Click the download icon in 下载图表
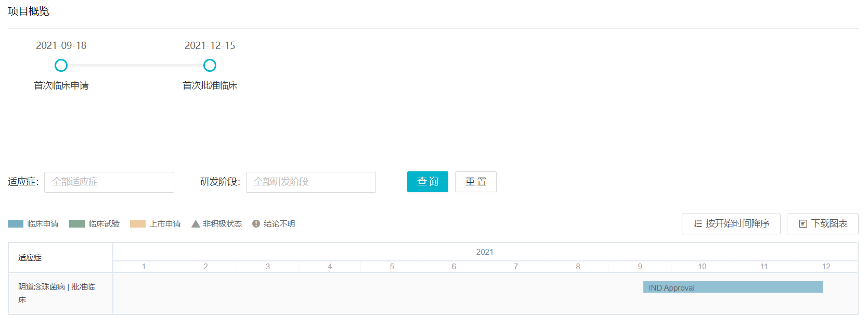This screenshot has width=868, height=326. point(803,224)
